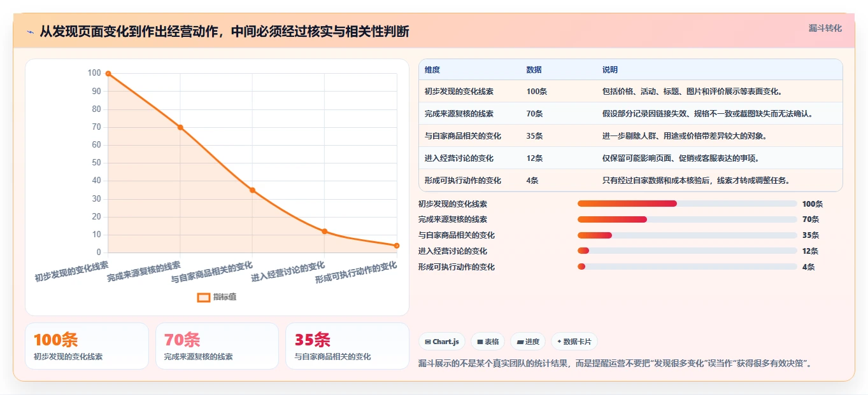Click the y-axis value 50
The width and height of the screenshot is (868, 395).
tap(97, 163)
